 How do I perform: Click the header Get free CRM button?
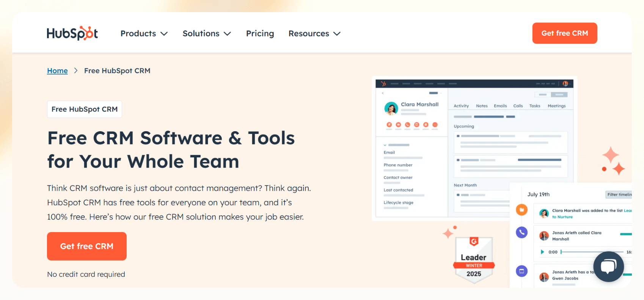tap(564, 33)
